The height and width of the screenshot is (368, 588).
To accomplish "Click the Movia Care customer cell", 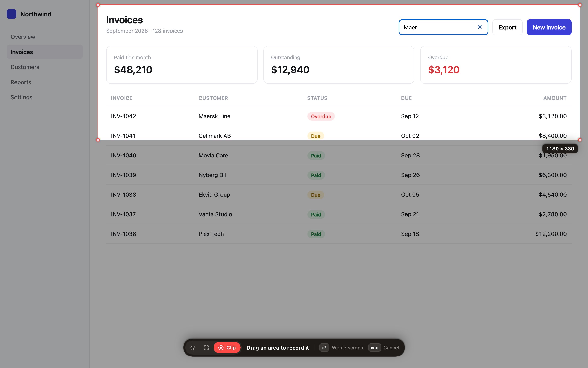I will (213, 155).
